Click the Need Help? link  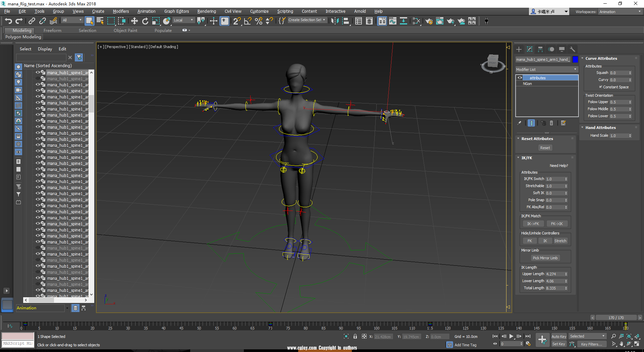pyautogui.click(x=559, y=166)
